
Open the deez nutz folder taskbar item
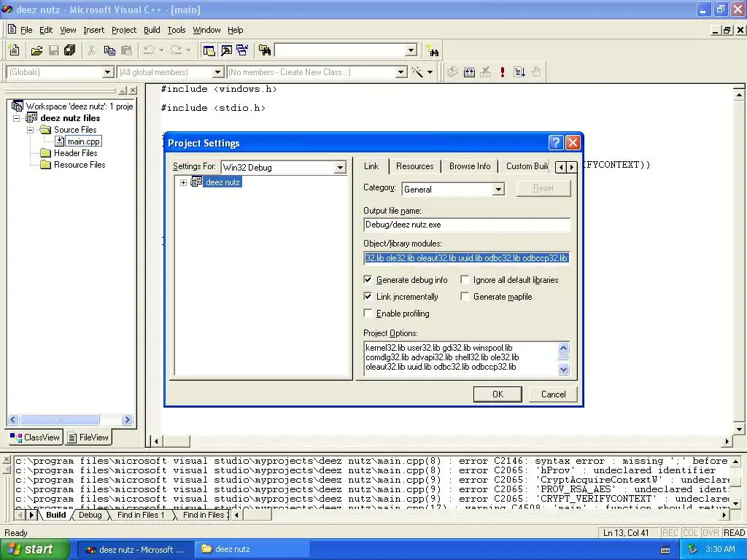[x=252, y=549]
